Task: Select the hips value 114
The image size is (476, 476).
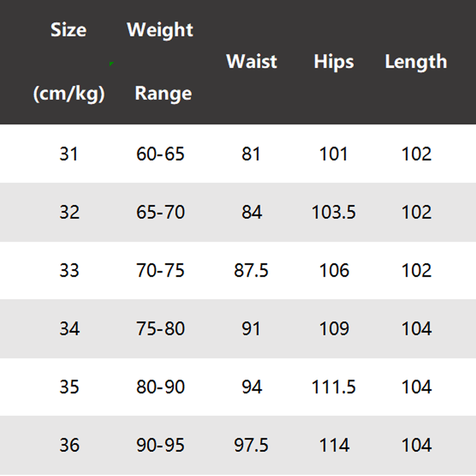Action: coord(334,446)
